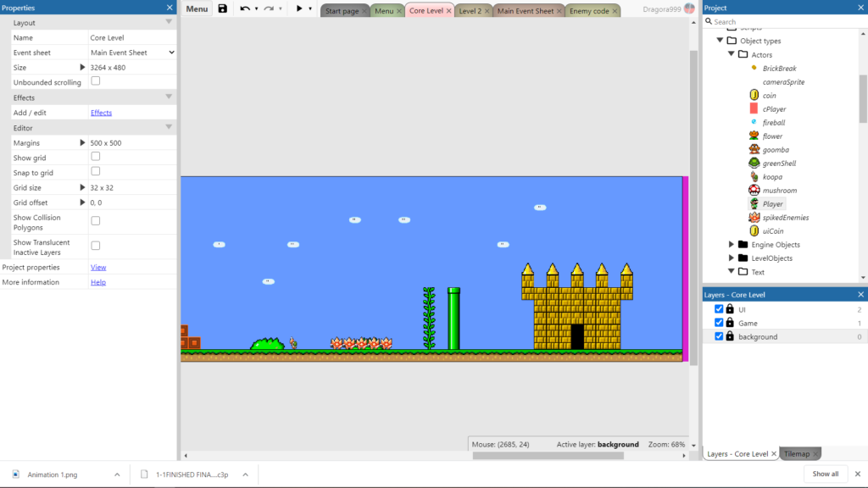
Task: Open the Project properties View link
Action: [x=98, y=267]
